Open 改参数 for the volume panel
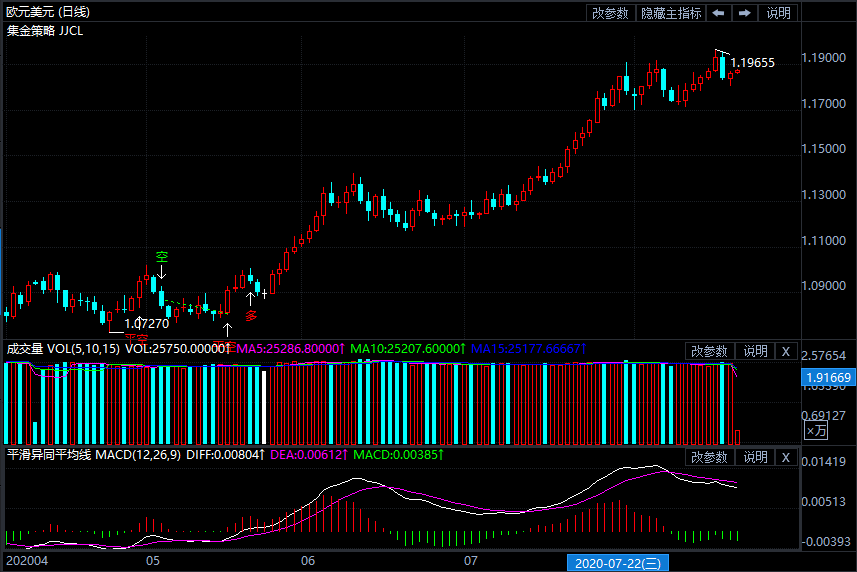Viewport: 857px width, 572px height. pyautogui.click(x=710, y=351)
